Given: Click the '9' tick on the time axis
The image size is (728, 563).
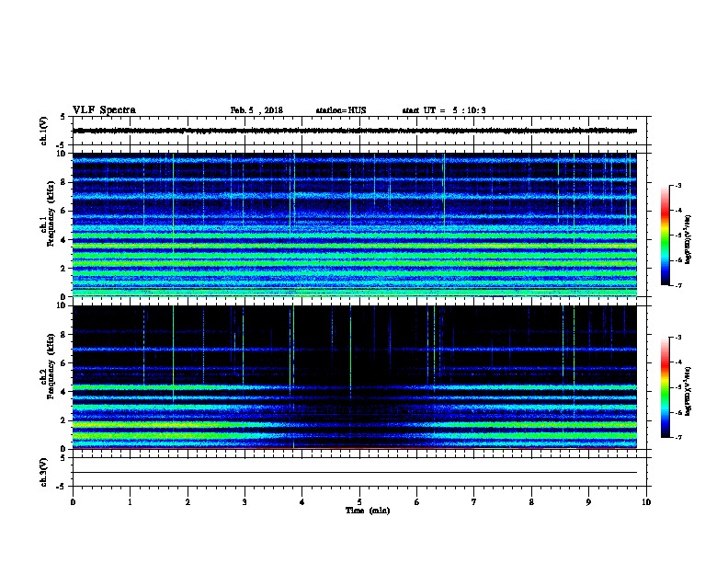Looking at the screenshot, I should [588, 502].
